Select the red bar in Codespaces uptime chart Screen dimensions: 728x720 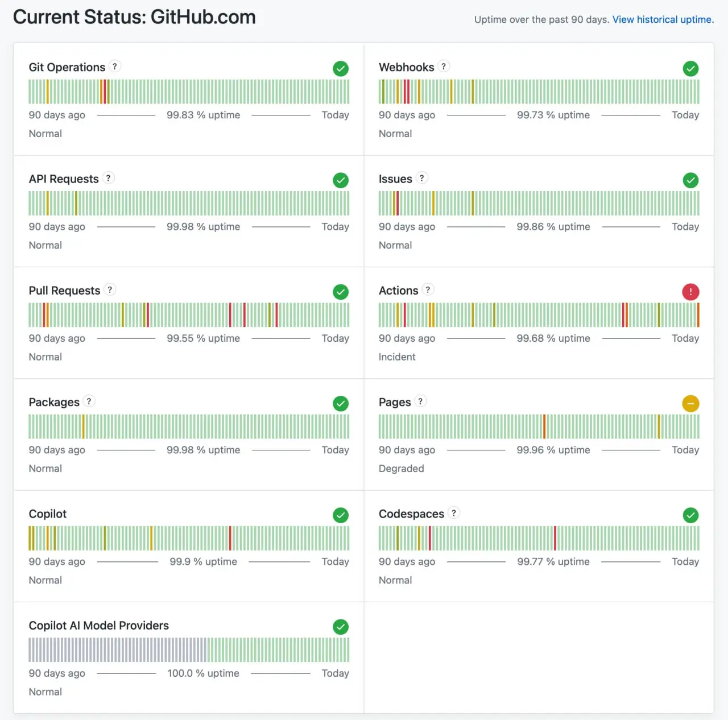coord(555,539)
